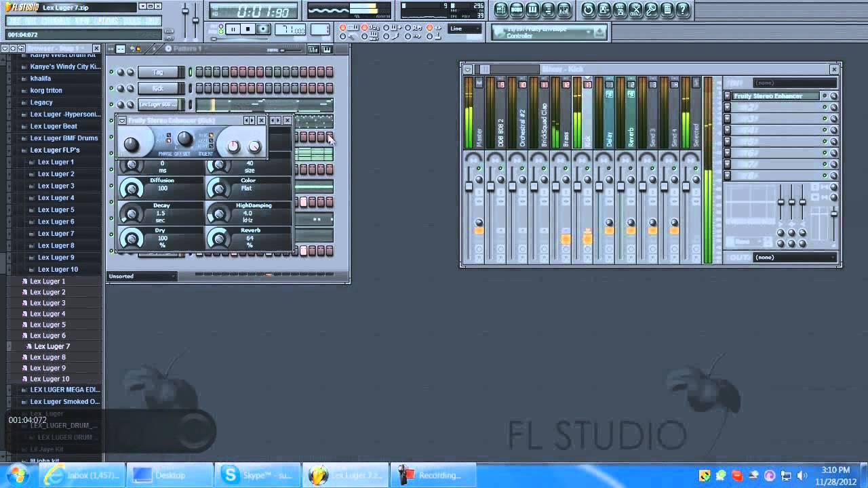Open the mixer view icon in toolbar
The width and height of the screenshot is (868, 488).
(x=564, y=9)
